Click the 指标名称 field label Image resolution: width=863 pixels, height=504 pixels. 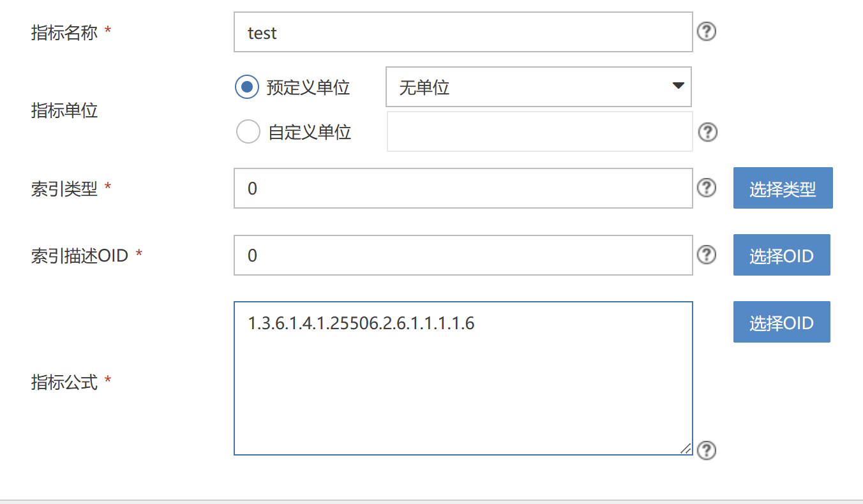[x=64, y=33]
